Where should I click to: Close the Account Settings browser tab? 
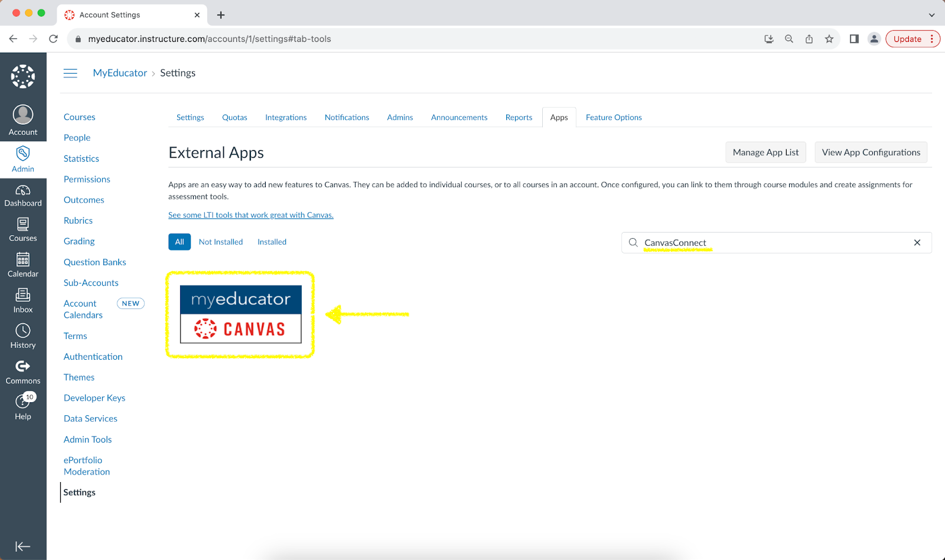click(x=197, y=15)
